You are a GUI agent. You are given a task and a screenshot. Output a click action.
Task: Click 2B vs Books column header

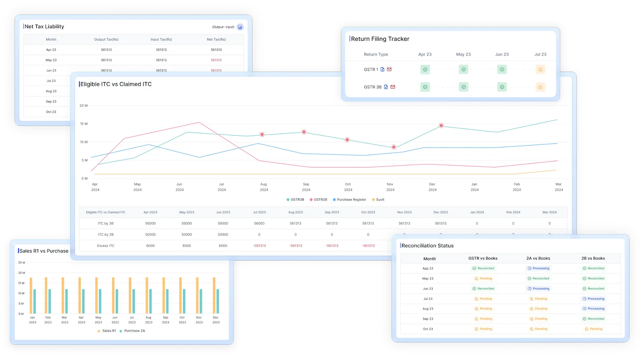coord(593,258)
